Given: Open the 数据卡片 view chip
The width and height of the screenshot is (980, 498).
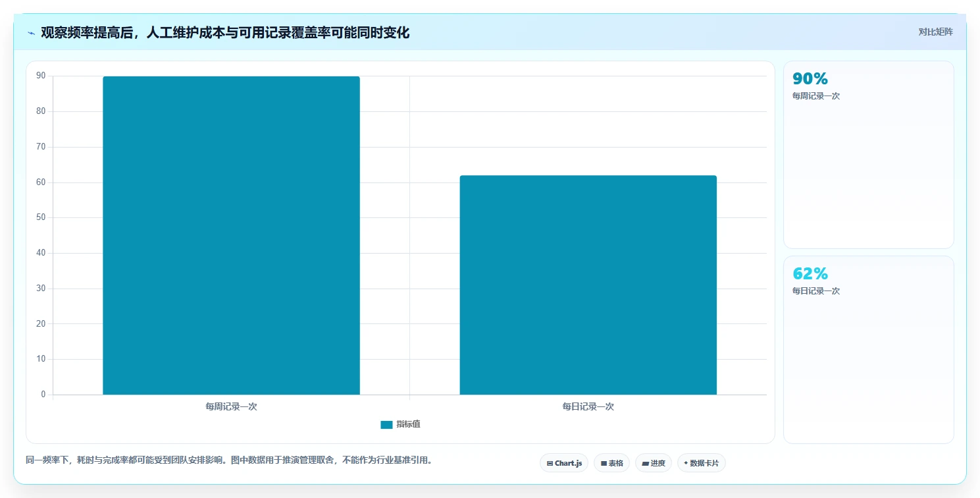Looking at the screenshot, I should pyautogui.click(x=701, y=463).
